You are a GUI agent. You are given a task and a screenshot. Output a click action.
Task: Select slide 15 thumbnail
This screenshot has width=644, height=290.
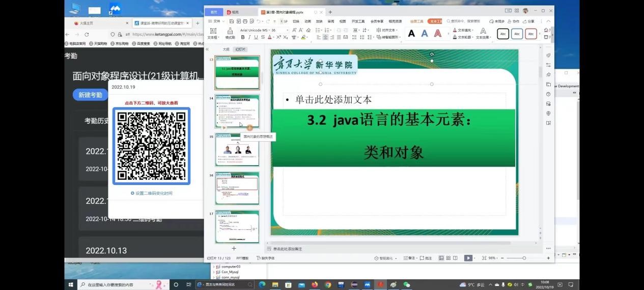tap(237, 150)
